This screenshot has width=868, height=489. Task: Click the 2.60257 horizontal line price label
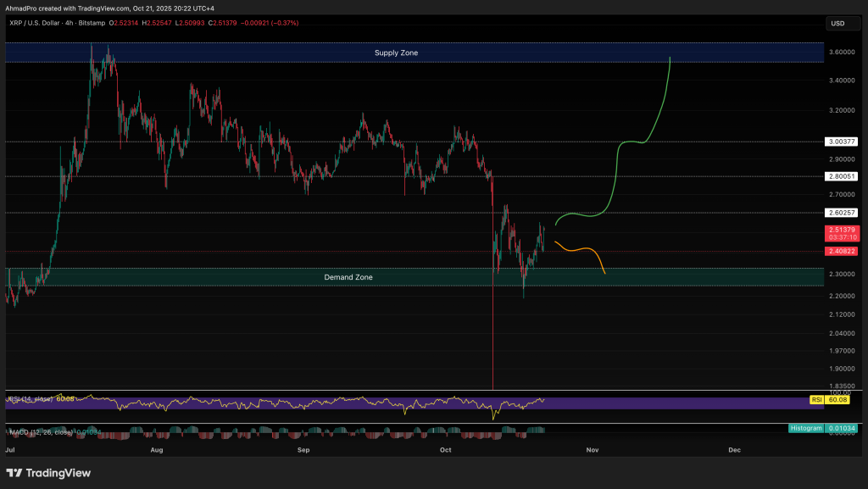tap(843, 212)
